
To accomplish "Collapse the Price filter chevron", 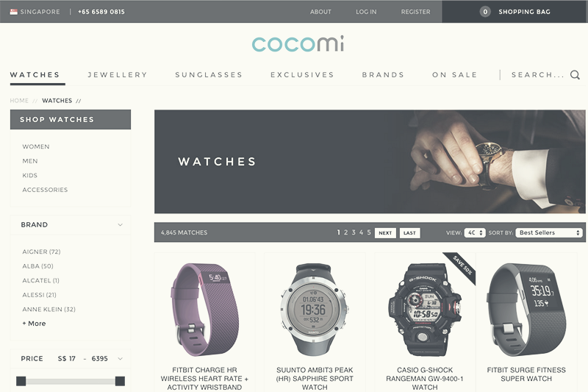I will tap(120, 359).
